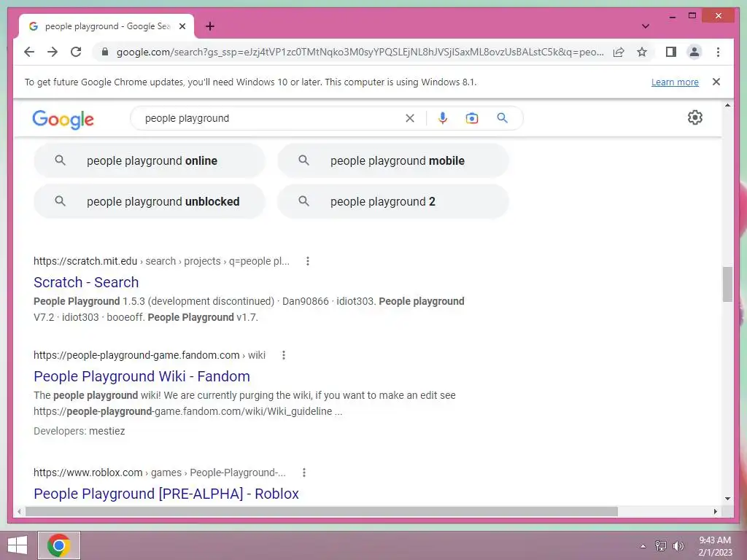Image resolution: width=747 pixels, height=560 pixels.
Task: Expand the tab search dropdown arrow
Action: (645, 26)
